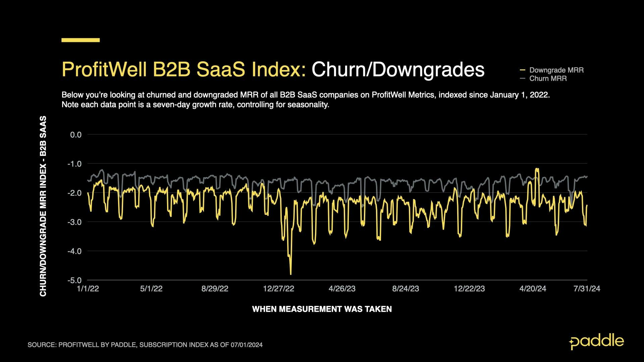Click the WHEN MEASUREMENT WAS TAKEN axis label

(x=322, y=309)
